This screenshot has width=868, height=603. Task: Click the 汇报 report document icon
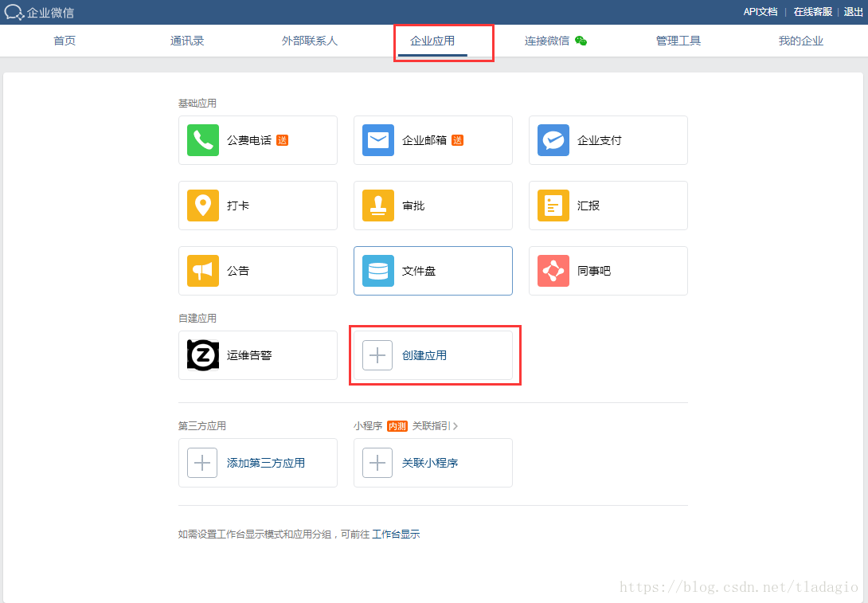pos(553,206)
